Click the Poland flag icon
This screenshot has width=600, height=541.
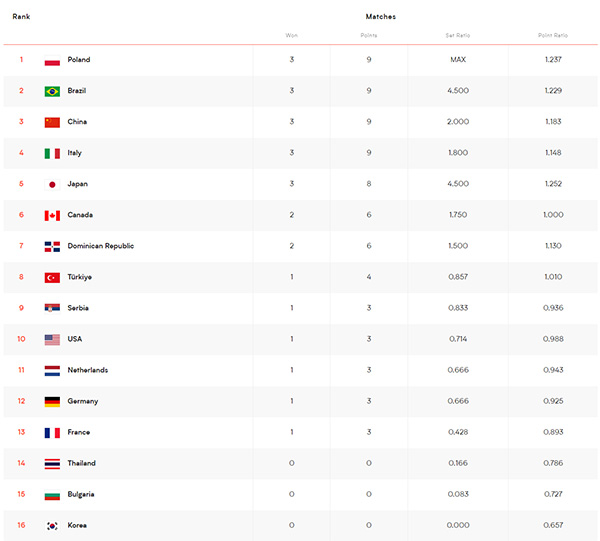(x=52, y=60)
